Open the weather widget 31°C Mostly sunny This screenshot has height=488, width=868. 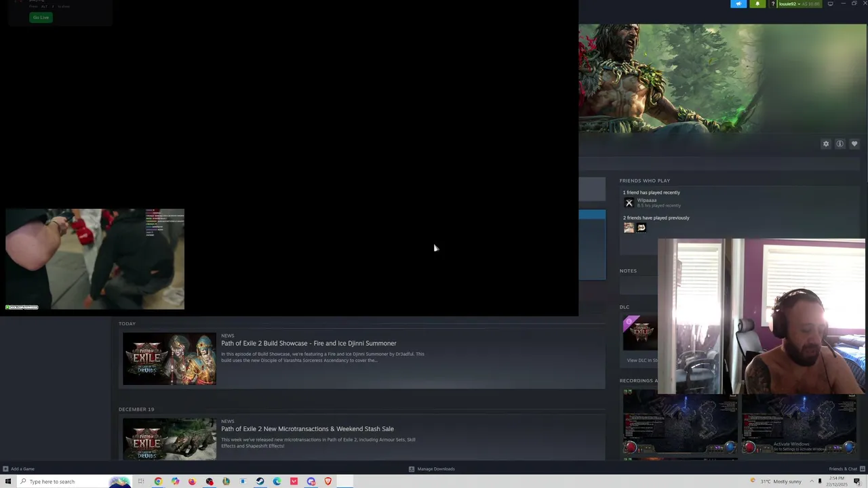(774, 481)
